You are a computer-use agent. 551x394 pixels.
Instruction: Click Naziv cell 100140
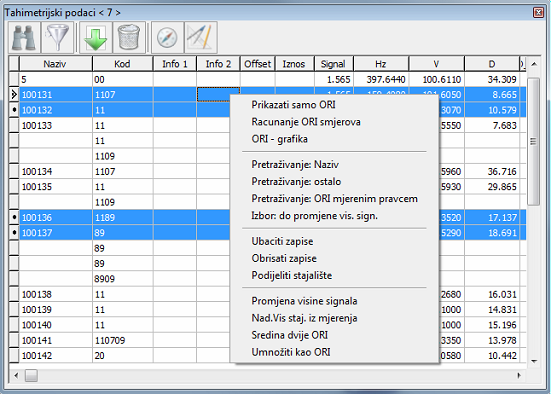[56, 325]
